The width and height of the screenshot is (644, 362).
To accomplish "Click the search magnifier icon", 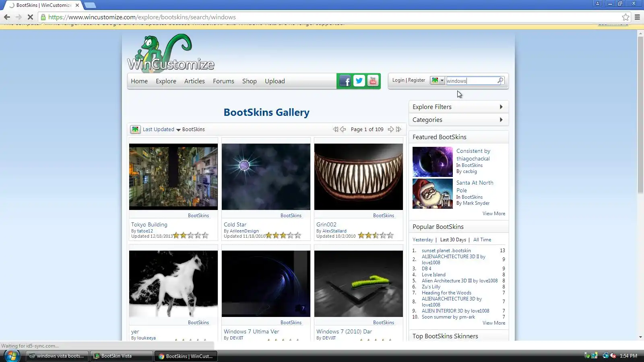I will point(500,80).
